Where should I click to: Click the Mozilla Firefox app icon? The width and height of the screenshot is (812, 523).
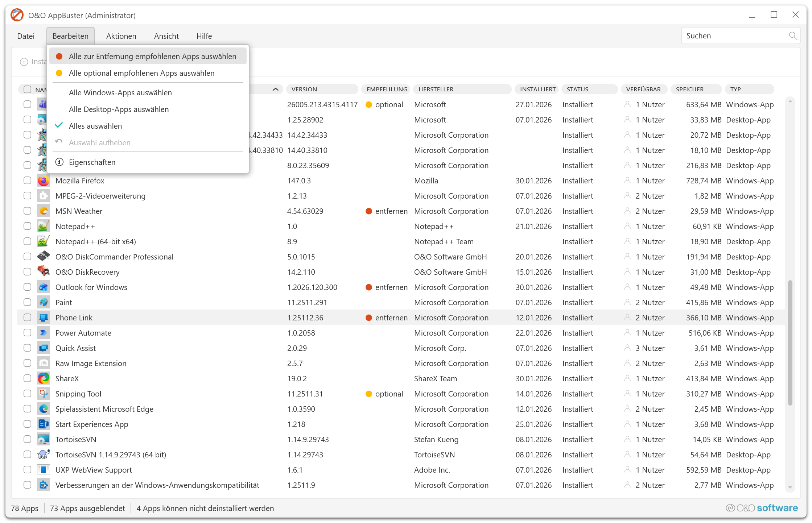click(x=44, y=180)
